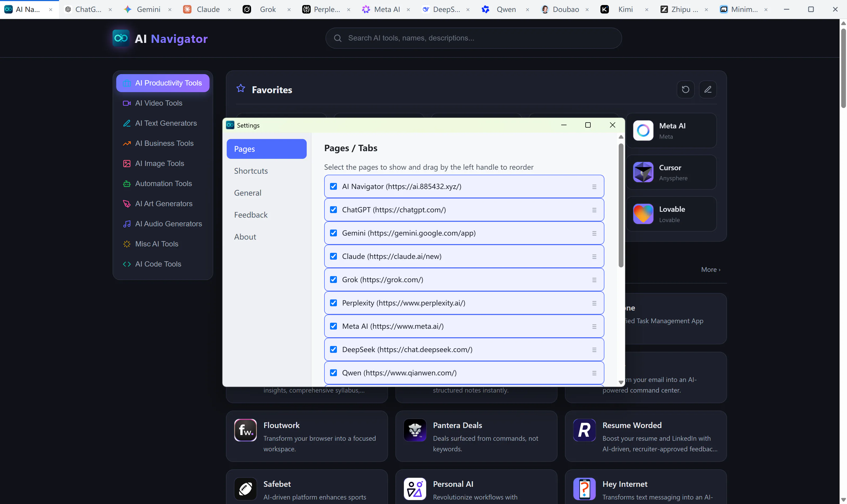Switch to the Kimi browser tab
Viewport: 847px width, 504px height.
[625, 10]
